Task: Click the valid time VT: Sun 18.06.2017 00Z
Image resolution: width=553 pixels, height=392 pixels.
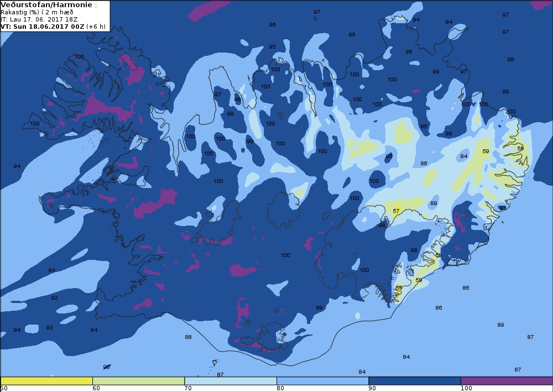Action: tap(43, 27)
